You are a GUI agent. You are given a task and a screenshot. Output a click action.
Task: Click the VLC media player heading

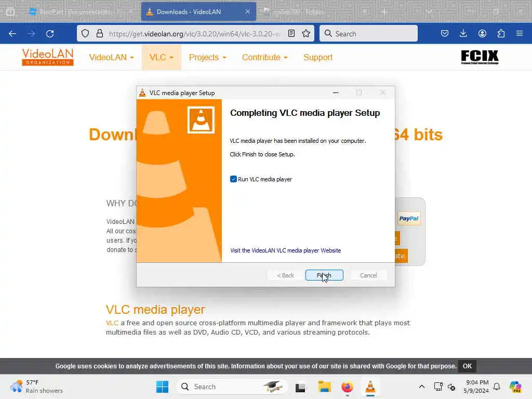click(x=155, y=310)
